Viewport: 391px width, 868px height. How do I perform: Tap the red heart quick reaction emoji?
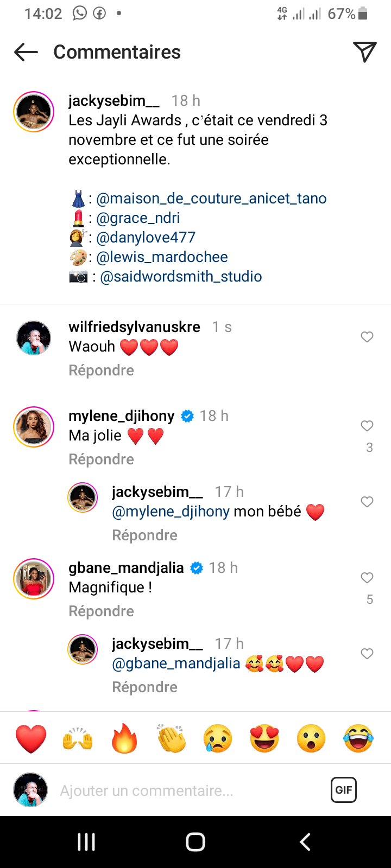[x=31, y=738]
